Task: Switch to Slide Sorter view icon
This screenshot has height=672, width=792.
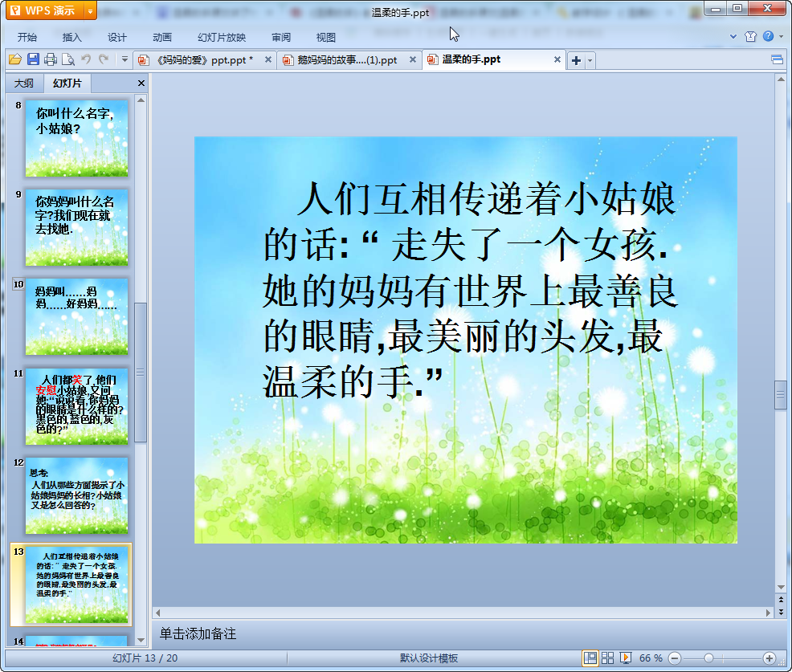Action: [x=607, y=658]
